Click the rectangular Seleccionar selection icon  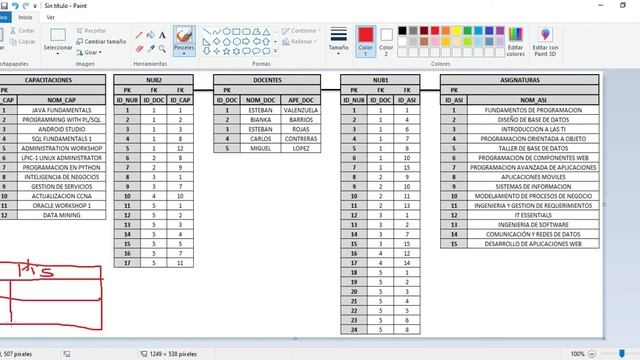[x=58, y=35]
